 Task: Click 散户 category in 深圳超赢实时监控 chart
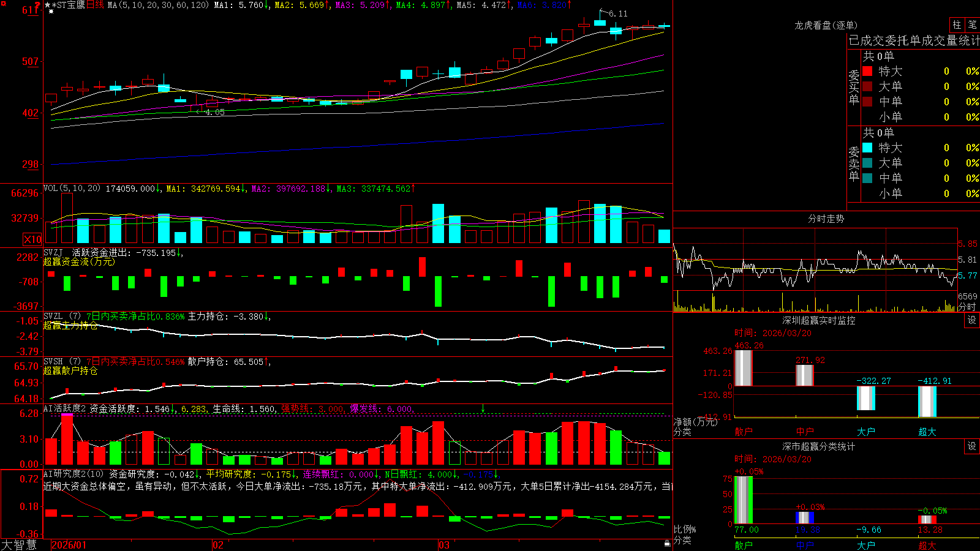tap(744, 432)
